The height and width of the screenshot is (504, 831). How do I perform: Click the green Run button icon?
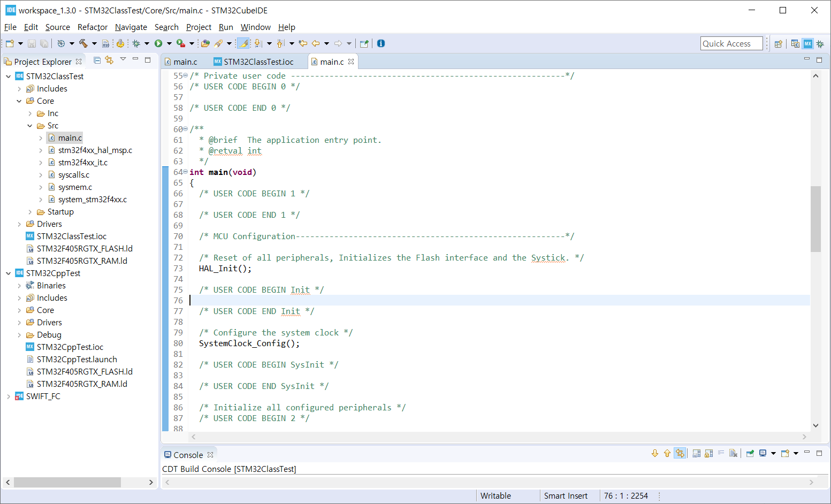(158, 43)
